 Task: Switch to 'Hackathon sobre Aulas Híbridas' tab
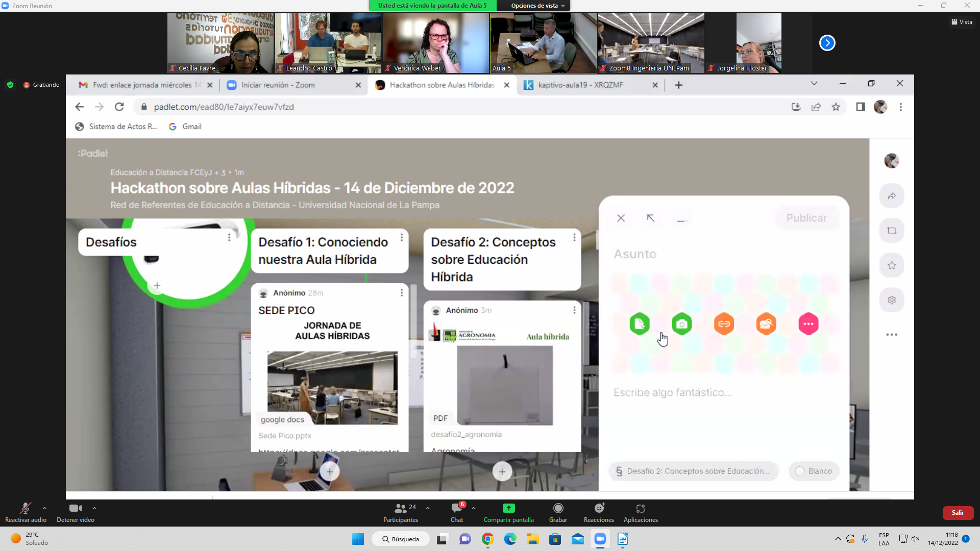click(442, 85)
